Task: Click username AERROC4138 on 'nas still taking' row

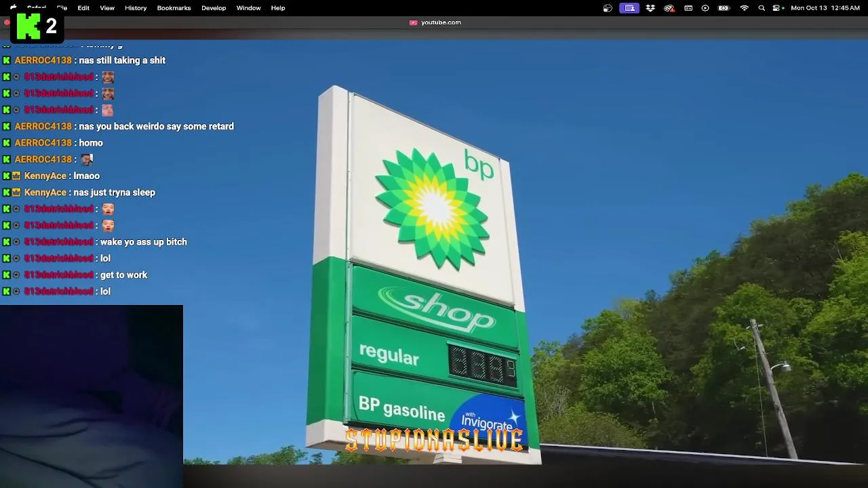Action: (x=43, y=60)
